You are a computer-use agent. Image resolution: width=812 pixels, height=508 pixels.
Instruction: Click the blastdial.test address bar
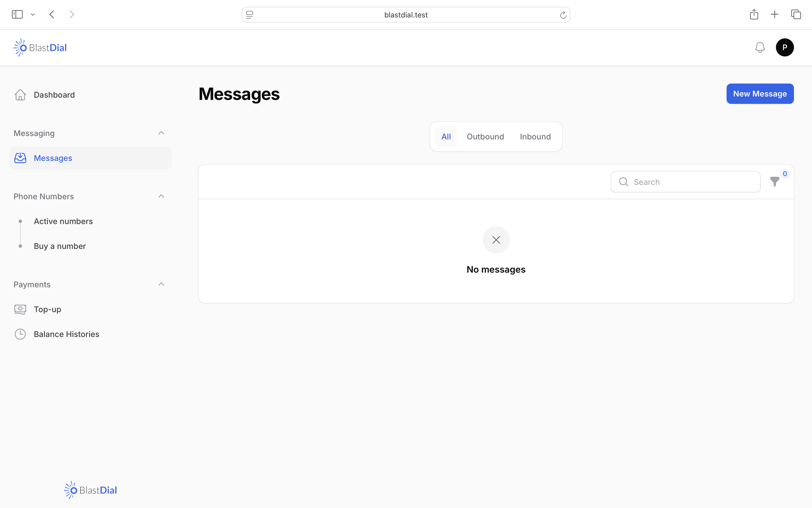[406, 15]
